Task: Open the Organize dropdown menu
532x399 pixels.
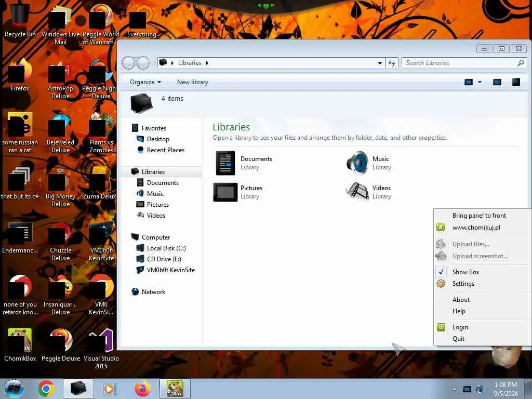Action: pos(145,82)
